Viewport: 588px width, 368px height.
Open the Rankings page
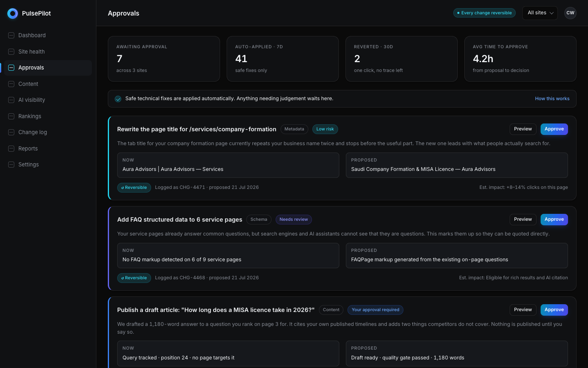48,116
